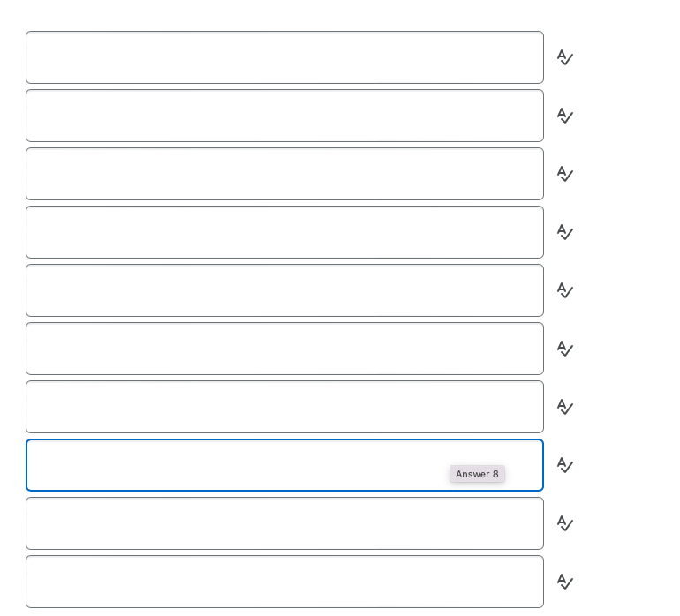Click the spell check icon beside the focused Answer 8 box
Image resolution: width=680 pixels, height=616 pixels.
[565, 465]
